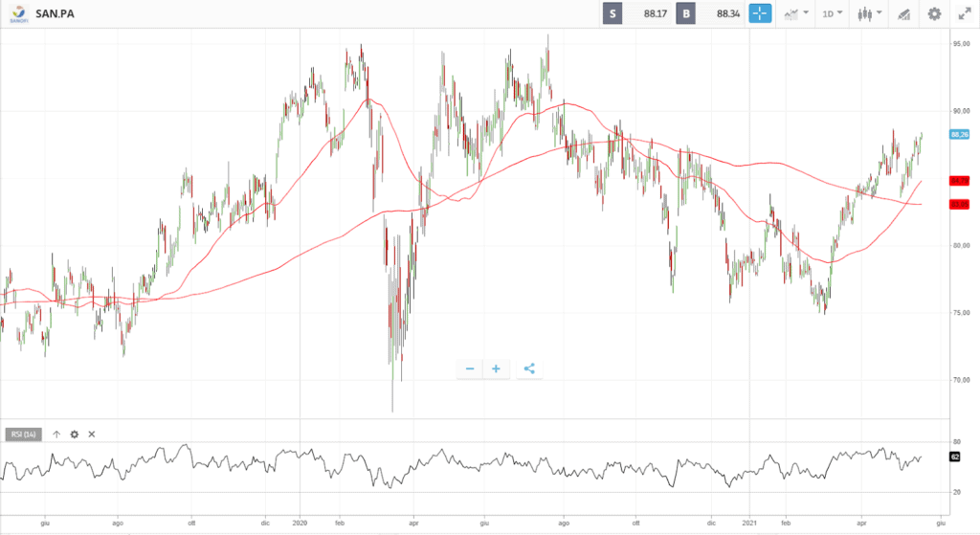The height and width of the screenshot is (535, 980).
Task: Expand the 1D timeframe dropdown
Action: point(834,13)
